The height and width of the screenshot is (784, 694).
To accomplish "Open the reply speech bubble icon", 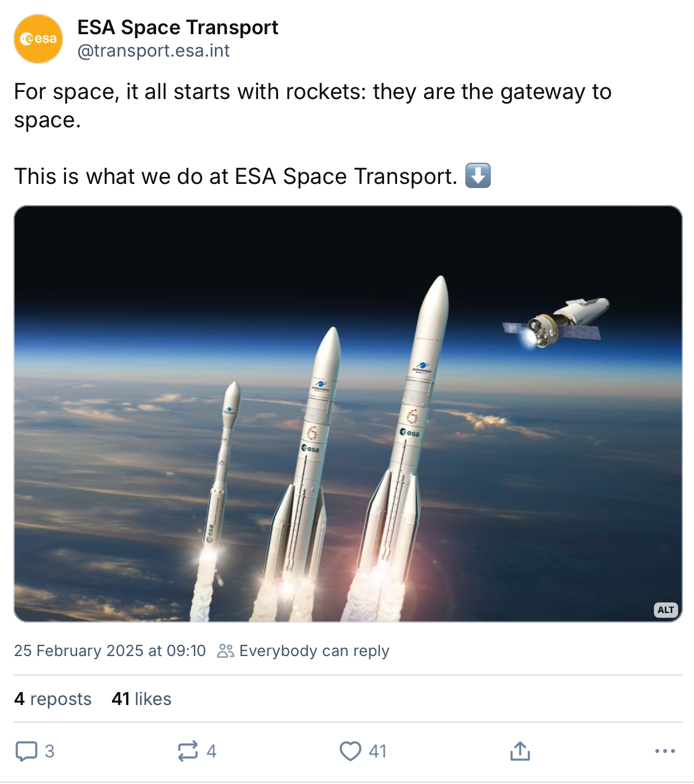I will click(26, 751).
